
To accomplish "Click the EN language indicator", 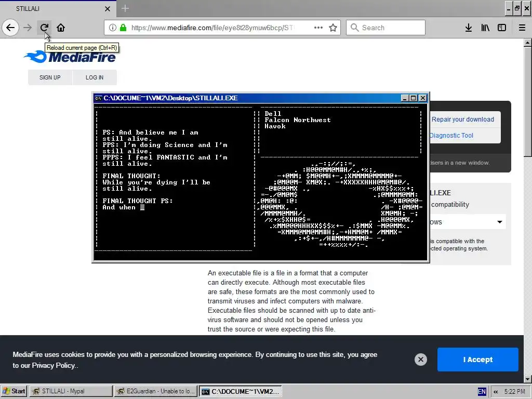I will coord(482,392).
